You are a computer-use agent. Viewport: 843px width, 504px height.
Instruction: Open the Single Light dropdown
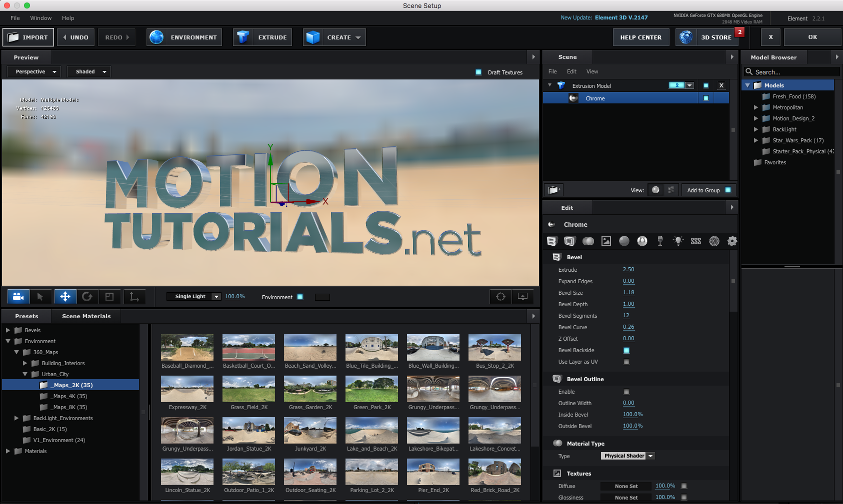tap(193, 296)
